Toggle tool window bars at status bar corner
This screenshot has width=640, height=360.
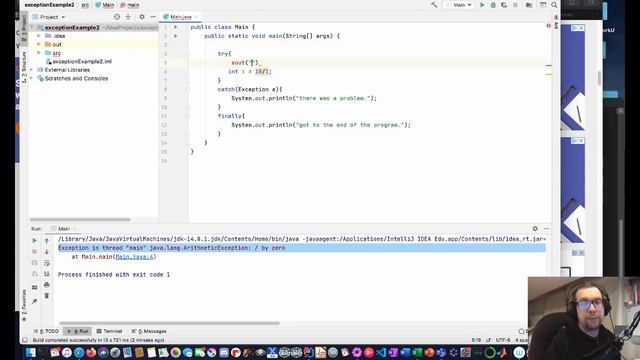(25, 340)
